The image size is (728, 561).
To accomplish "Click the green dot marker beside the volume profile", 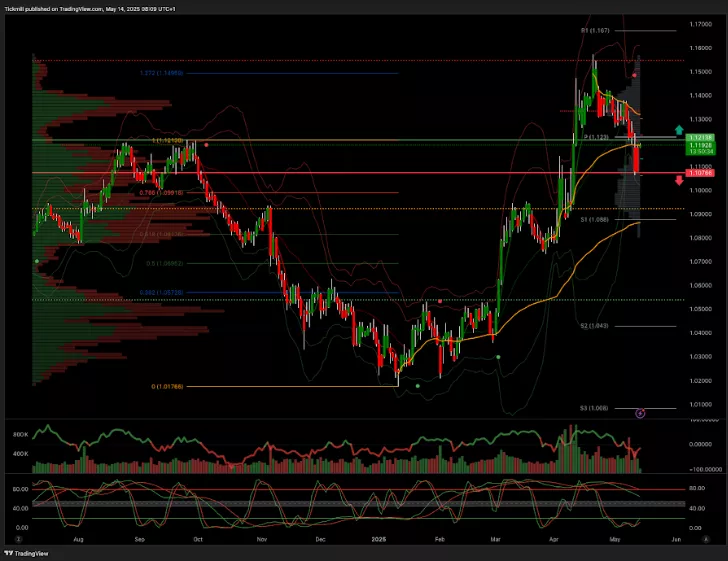I will pos(37,262).
